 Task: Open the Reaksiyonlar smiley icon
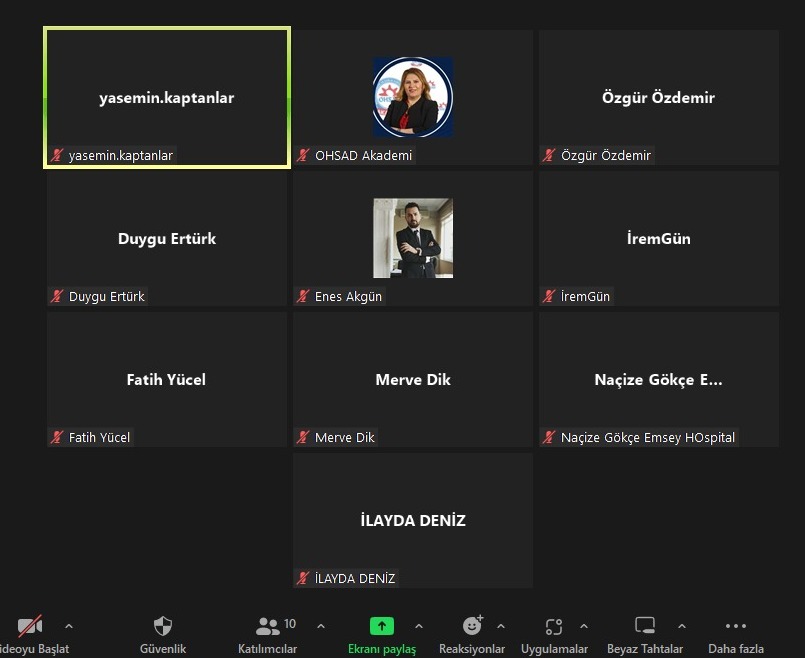click(x=472, y=625)
